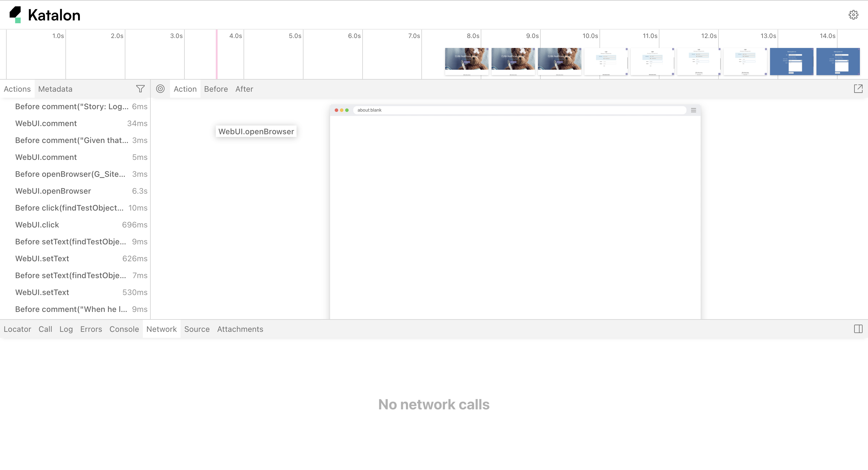868x470 pixels.
Task: Click the pink timeline marker line
Action: (x=217, y=54)
